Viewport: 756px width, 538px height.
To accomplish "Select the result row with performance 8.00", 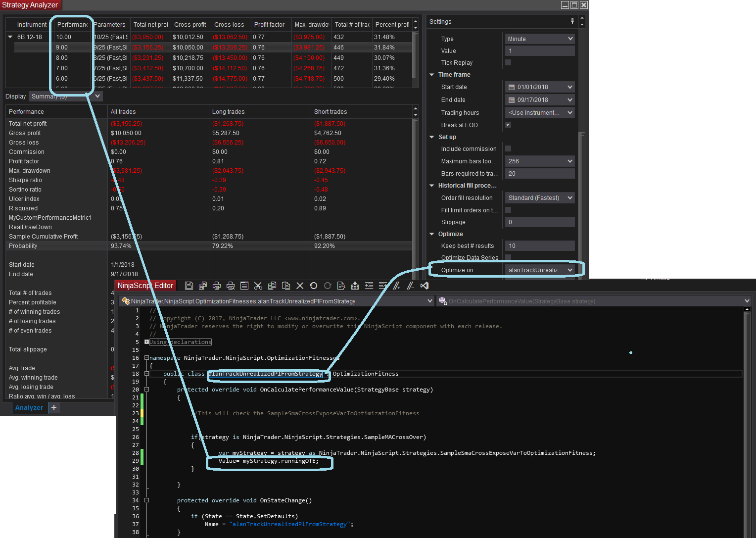I will click(213, 58).
